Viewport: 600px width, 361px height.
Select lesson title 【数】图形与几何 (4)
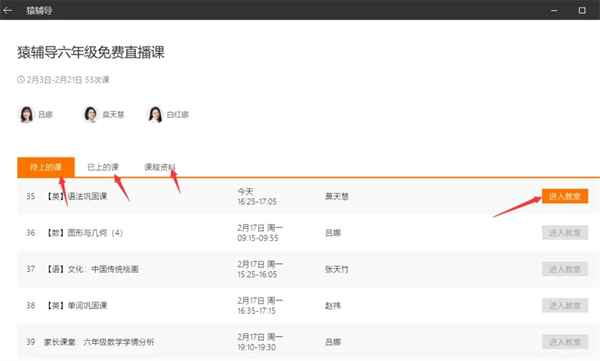84,233
